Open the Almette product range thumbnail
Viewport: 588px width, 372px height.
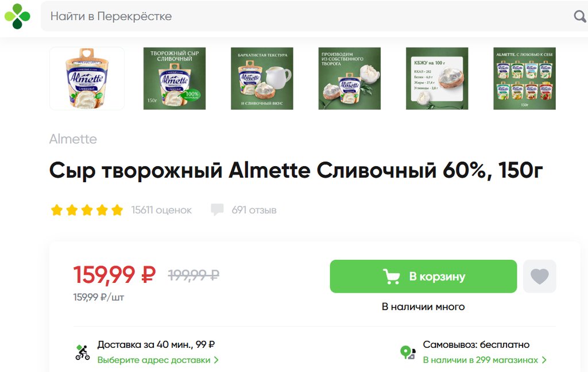click(525, 78)
